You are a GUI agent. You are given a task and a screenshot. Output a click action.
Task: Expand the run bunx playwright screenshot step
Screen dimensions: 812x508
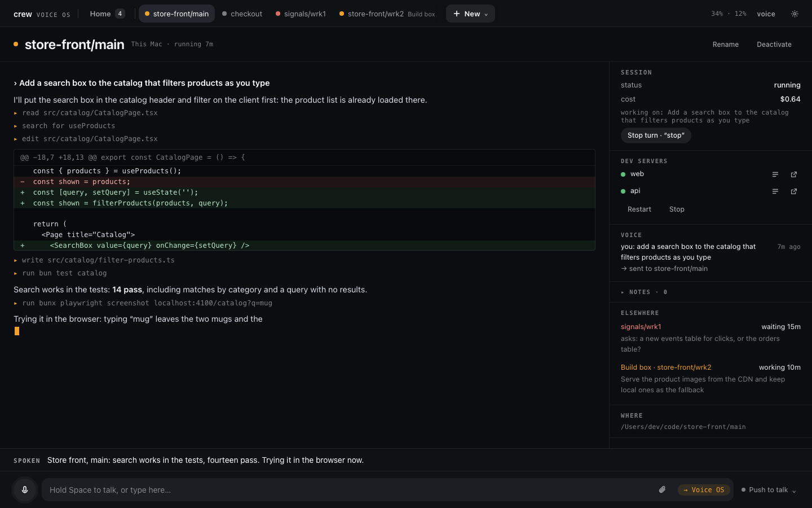tap(143, 303)
